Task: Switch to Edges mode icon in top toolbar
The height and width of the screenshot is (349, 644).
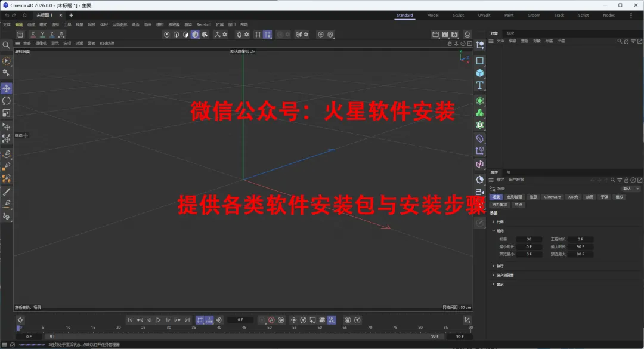Action: 176,35
